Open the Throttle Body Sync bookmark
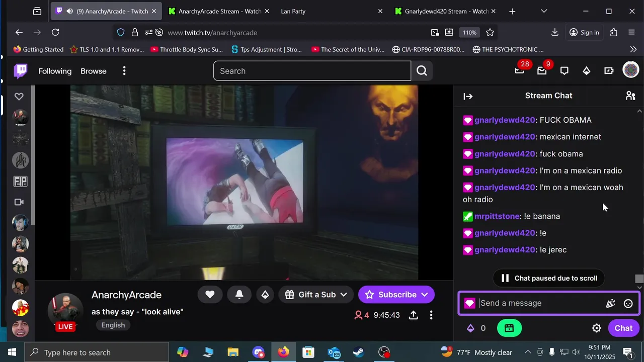Image resolution: width=644 pixels, height=362 pixels. [187, 49]
